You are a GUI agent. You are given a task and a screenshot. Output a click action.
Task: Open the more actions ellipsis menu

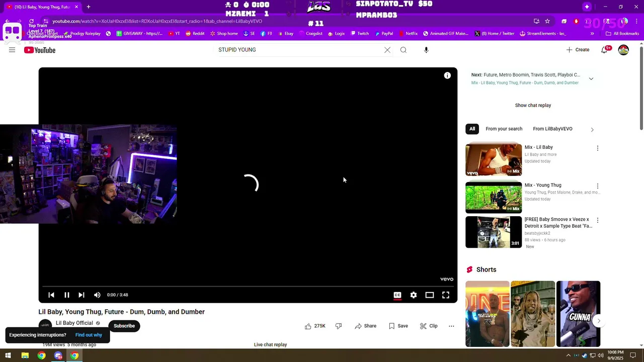click(451, 326)
